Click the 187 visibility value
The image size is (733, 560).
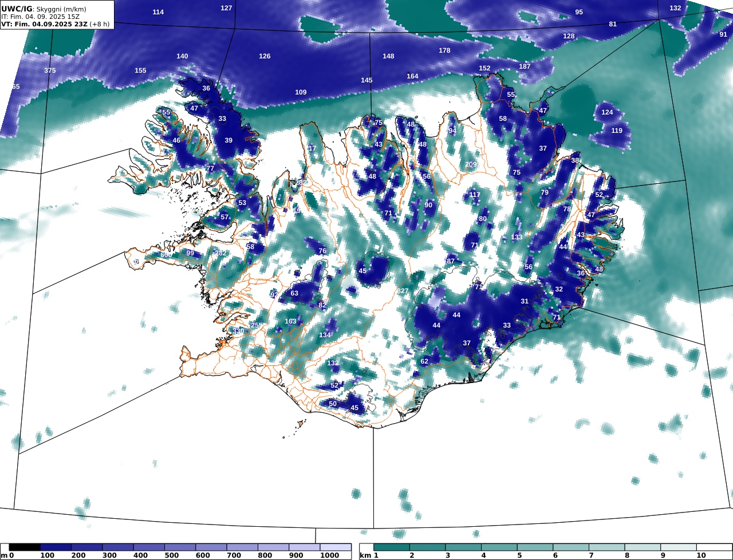[525, 66]
